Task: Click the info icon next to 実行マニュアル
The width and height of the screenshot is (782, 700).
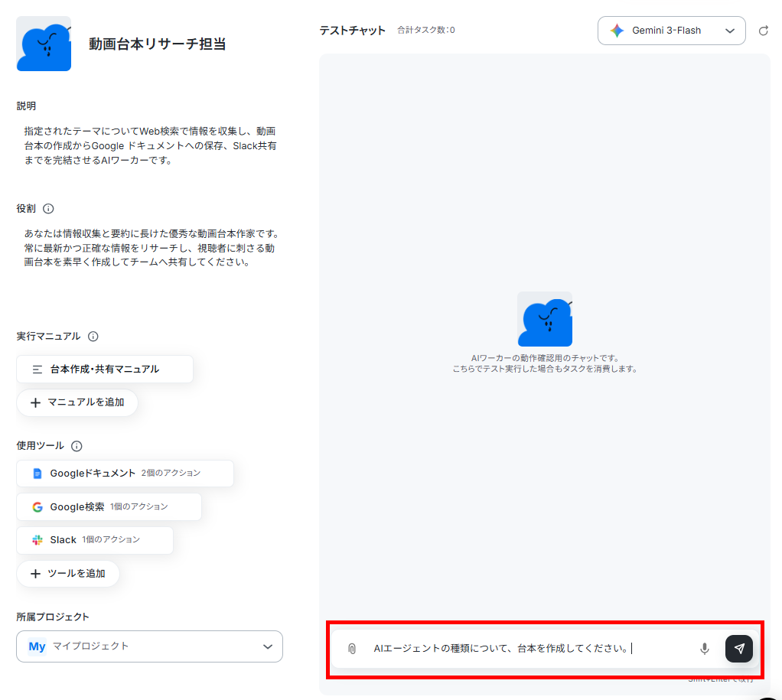Action: tap(93, 336)
